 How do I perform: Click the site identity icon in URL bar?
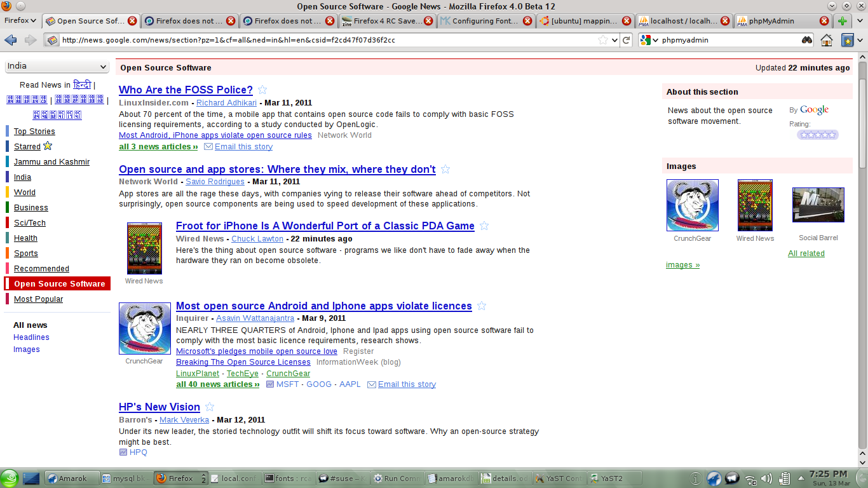tap(52, 40)
